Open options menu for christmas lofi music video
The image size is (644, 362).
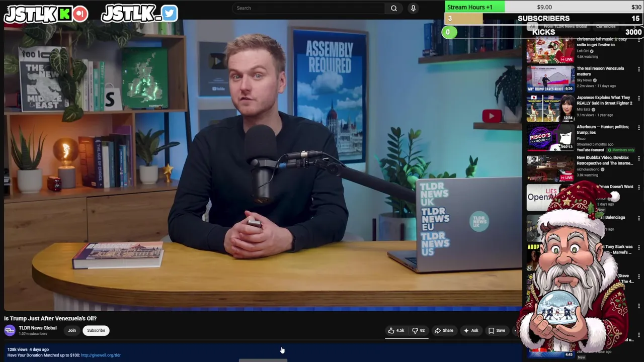pyautogui.click(x=639, y=40)
